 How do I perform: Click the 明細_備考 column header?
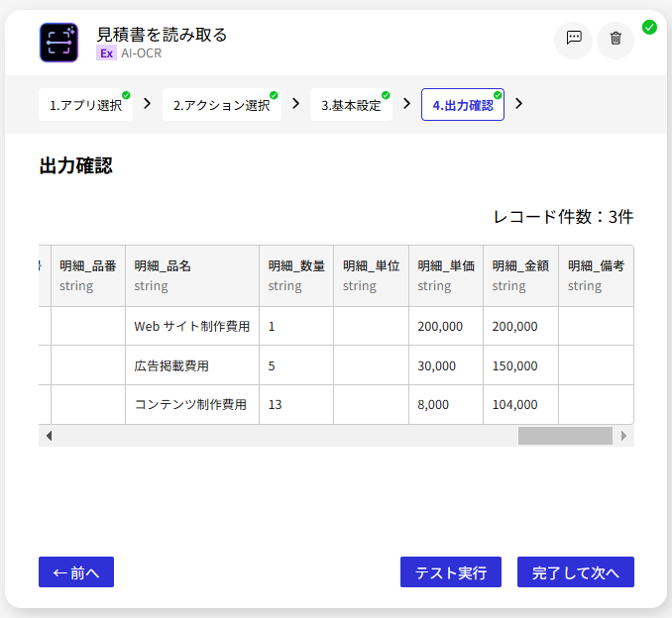tap(596, 275)
